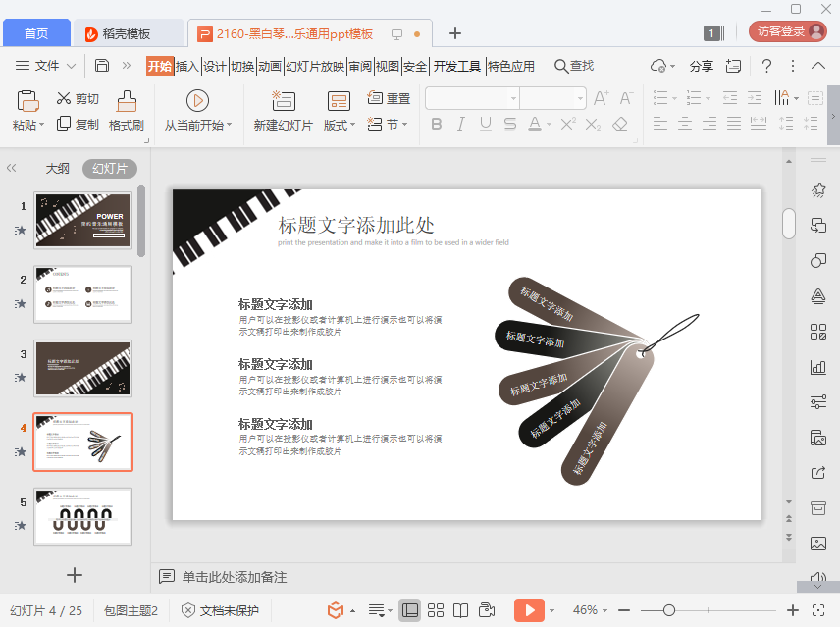Switch to the 大纲 outline tab
Screen dimensions: 840x627
click(57, 169)
